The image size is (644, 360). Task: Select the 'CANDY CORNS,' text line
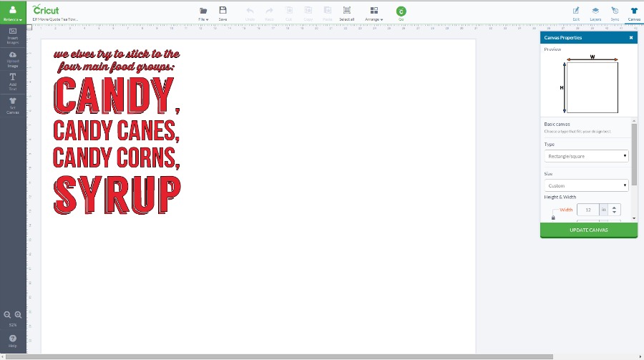click(x=116, y=157)
